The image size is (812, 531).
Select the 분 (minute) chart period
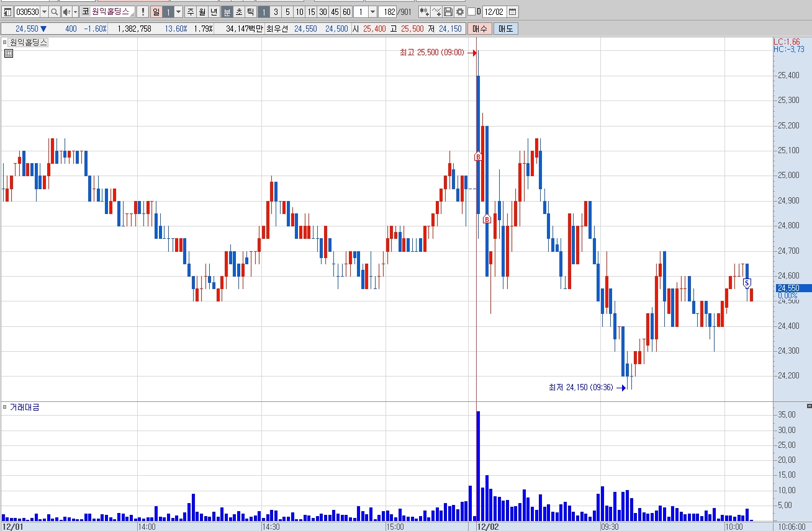click(x=227, y=12)
